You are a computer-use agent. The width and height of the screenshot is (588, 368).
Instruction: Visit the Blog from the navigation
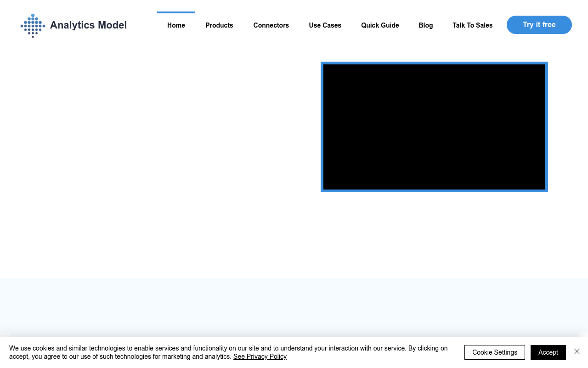(426, 25)
